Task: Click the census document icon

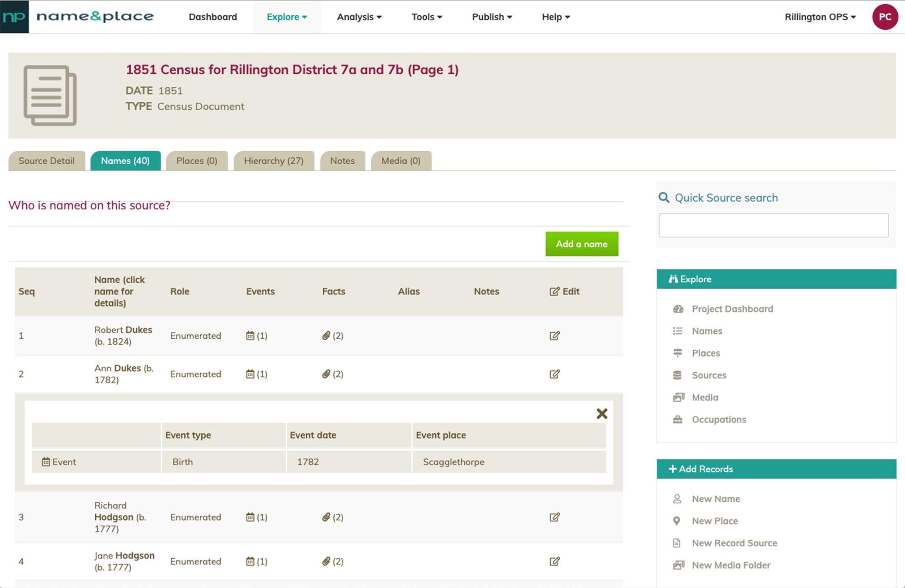Action: click(50, 95)
